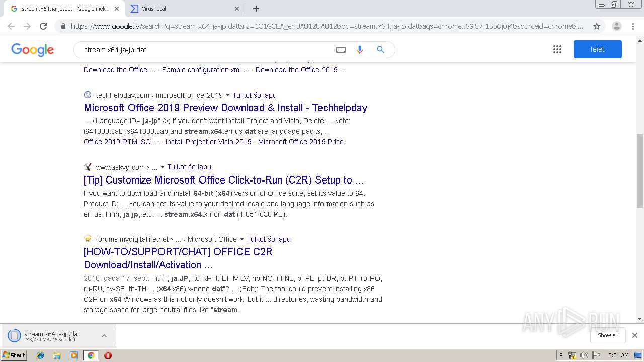Viewport: 644px width, 362px height.
Task: Start voice search with microphone icon
Action: pyautogui.click(x=359, y=50)
